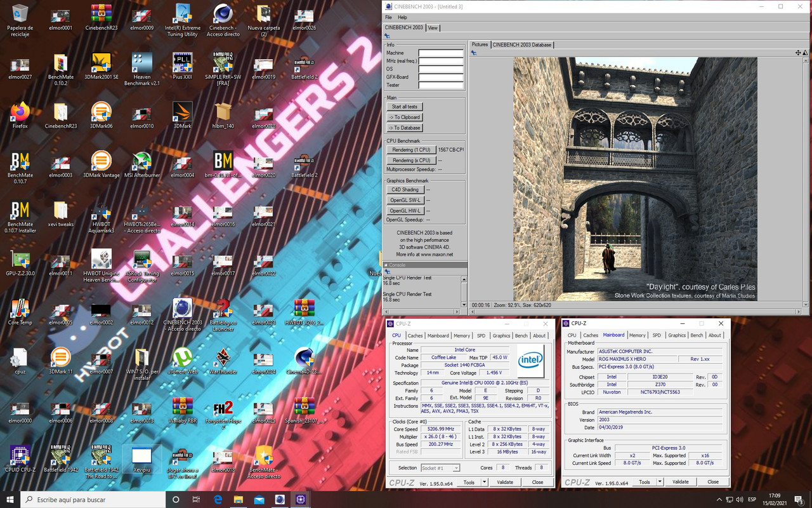The width and height of the screenshot is (812, 508).
Task: Open SPD tab in right CPU-Z
Action: [x=657, y=335]
